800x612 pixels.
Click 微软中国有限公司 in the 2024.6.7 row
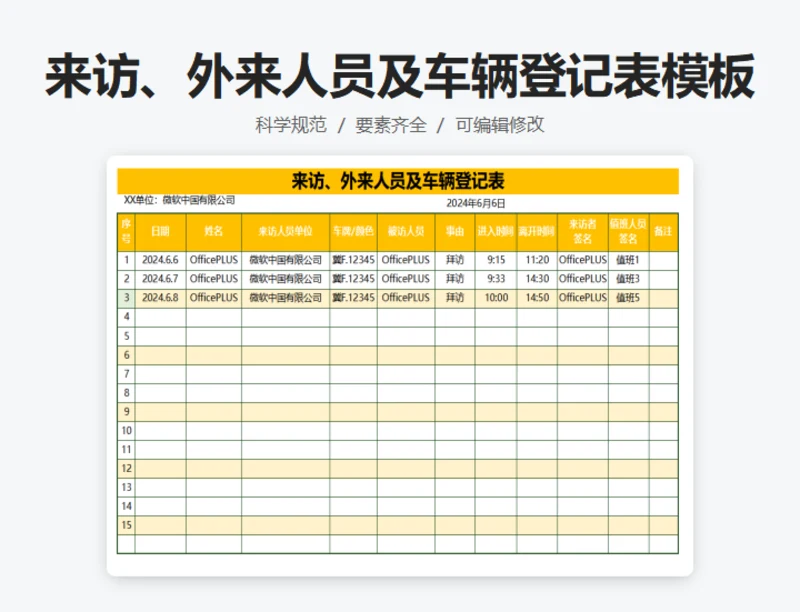285,279
